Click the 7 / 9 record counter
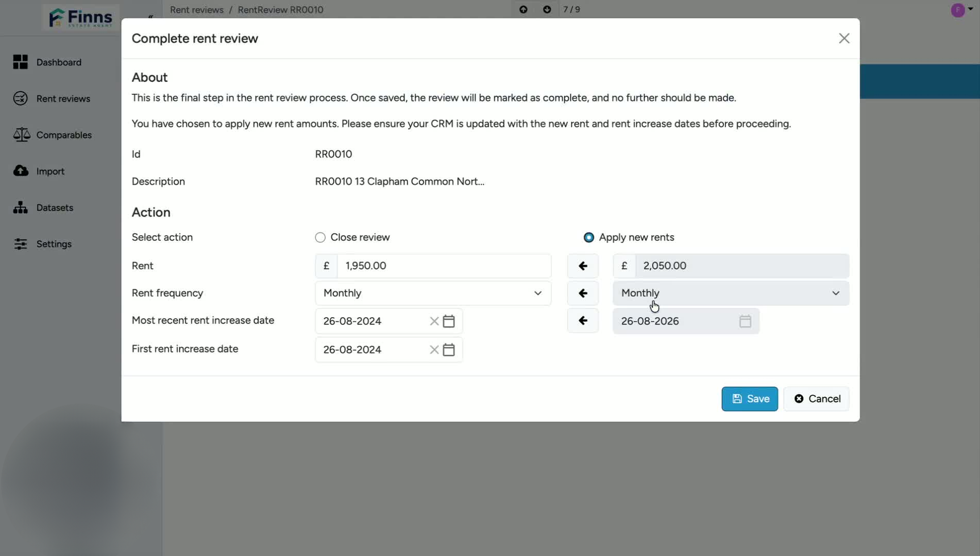Screen dimensions: 980x556 pos(571,9)
